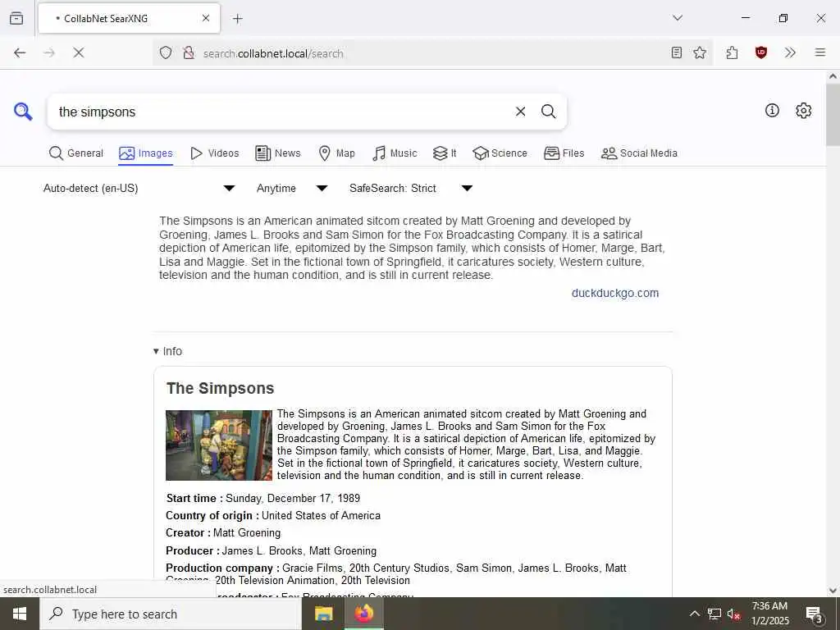The width and height of the screenshot is (840, 630).
Task: Click Country of origin United States of America
Action: (273, 515)
